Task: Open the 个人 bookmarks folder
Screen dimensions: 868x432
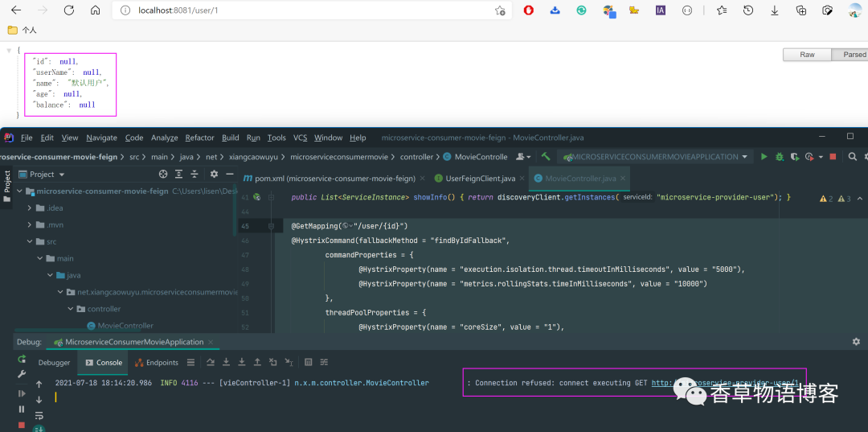Action: point(23,30)
